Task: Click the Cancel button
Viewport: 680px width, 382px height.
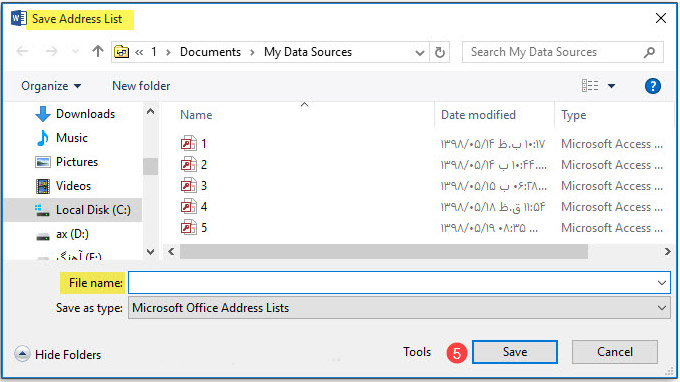Action: (x=615, y=352)
